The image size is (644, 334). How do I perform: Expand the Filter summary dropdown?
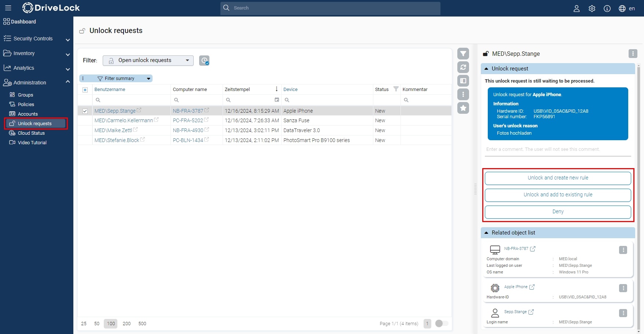pos(149,79)
